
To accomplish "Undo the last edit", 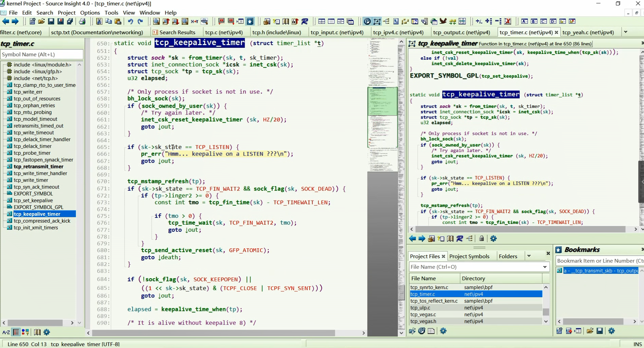I will coord(130,21).
